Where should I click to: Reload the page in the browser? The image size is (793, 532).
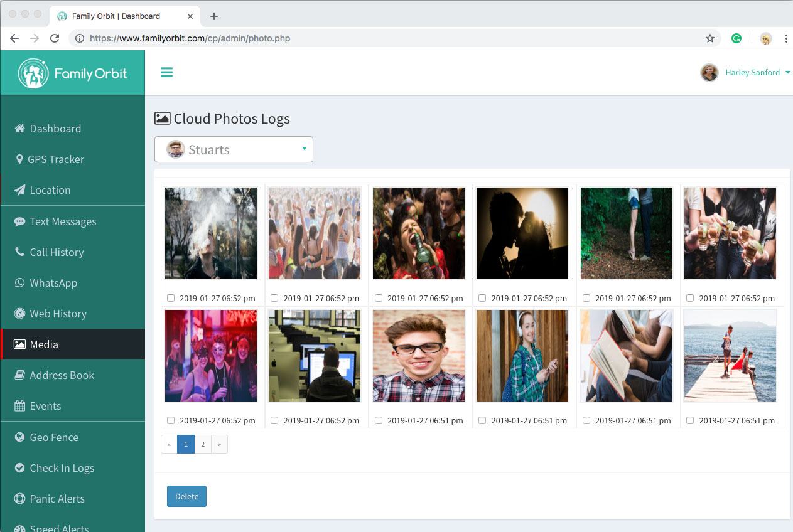point(55,38)
